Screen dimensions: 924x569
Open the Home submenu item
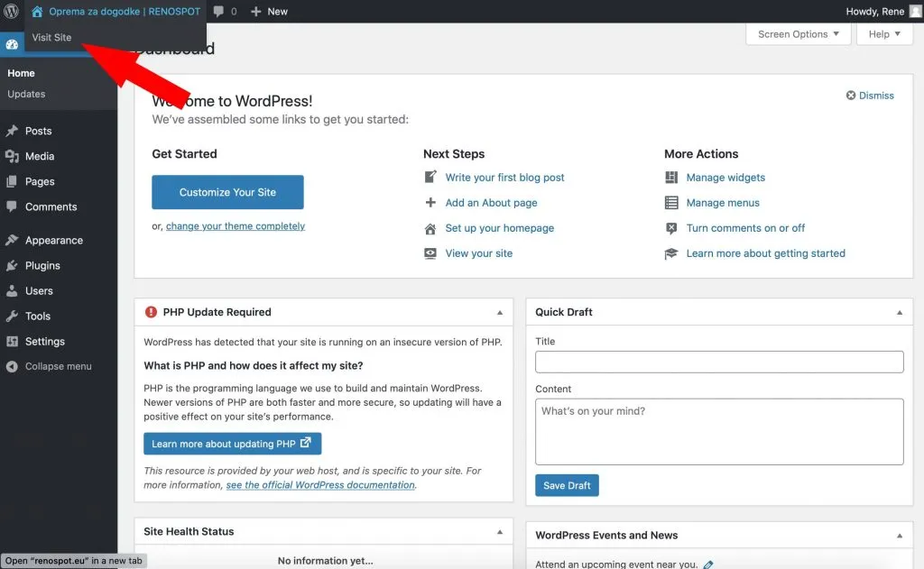(x=22, y=73)
